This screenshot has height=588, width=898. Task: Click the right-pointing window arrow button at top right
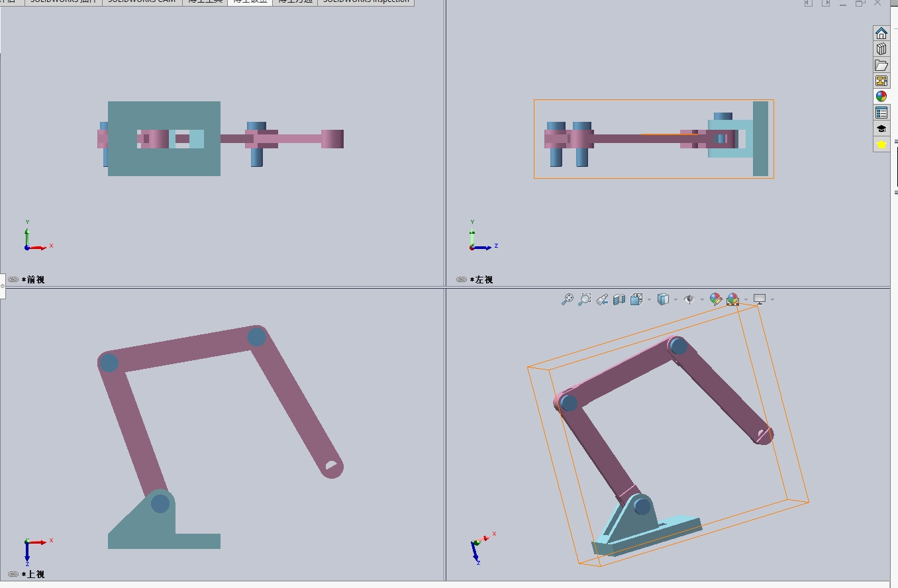[x=826, y=3]
